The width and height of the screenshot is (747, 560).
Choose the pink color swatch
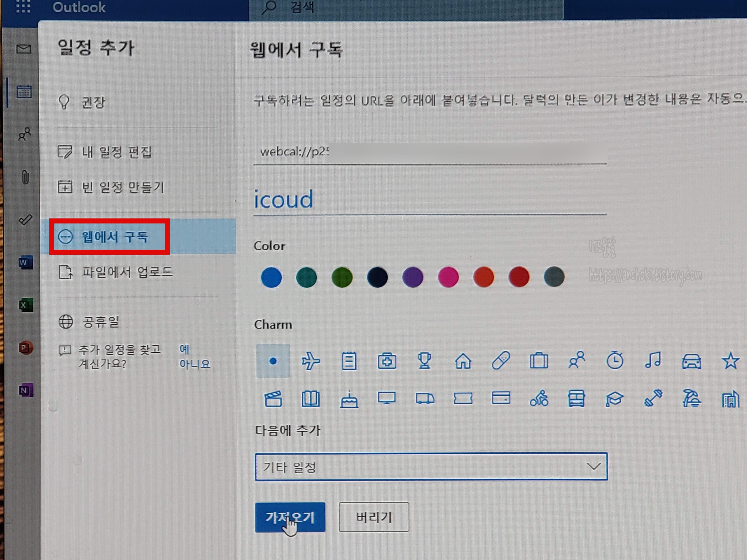tap(448, 277)
